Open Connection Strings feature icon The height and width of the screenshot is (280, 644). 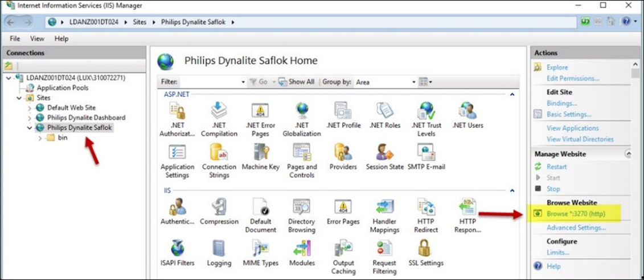219,153
